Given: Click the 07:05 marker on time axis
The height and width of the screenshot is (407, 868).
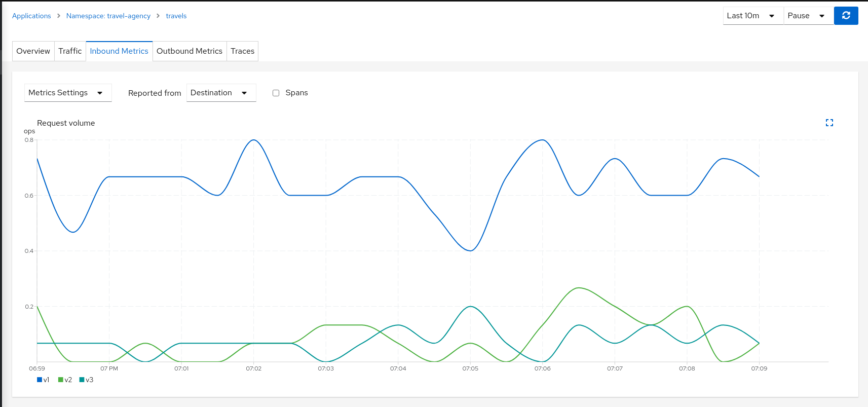Looking at the screenshot, I should click(470, 368).
